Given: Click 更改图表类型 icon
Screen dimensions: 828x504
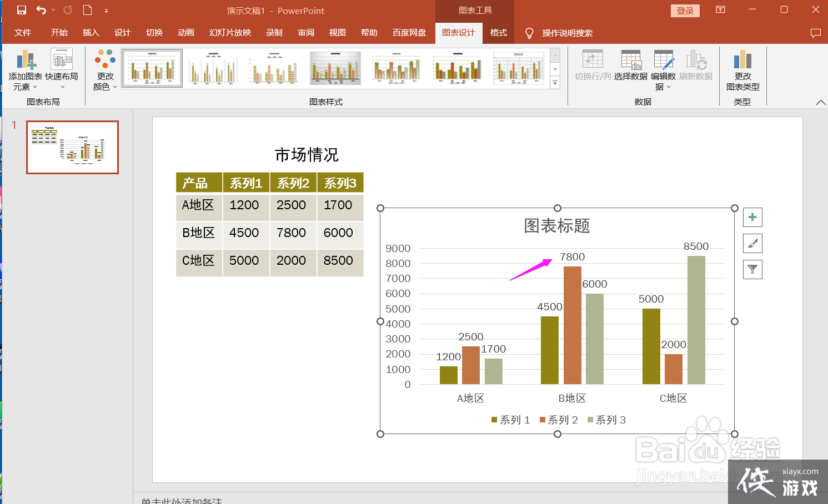Looking at the screenshot, I should click(742, 70).
